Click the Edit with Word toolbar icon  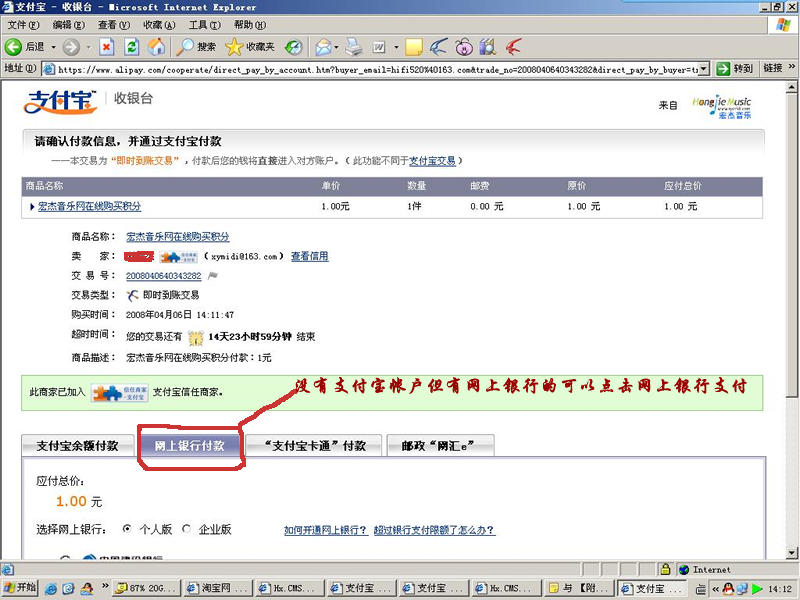(379, 47)
